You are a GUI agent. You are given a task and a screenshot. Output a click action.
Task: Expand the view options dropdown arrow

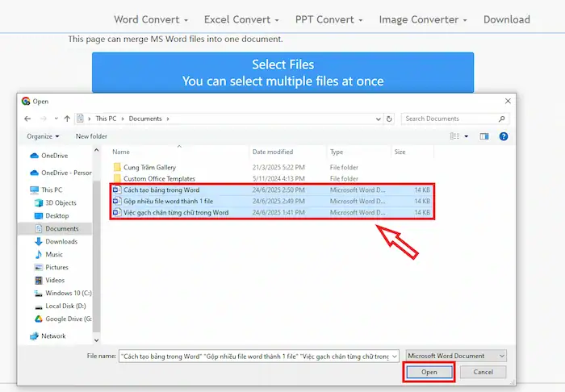[467, 136]
